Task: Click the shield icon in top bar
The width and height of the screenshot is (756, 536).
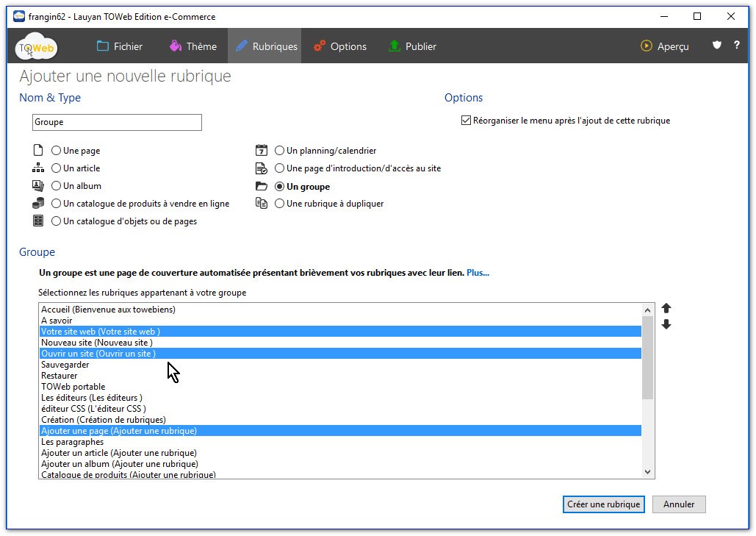Action: point(717,46)
